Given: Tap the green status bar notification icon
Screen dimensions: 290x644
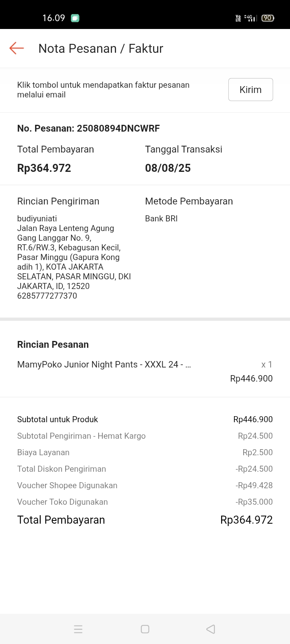Looking at the screenshot, I should [x=75, y=18].
